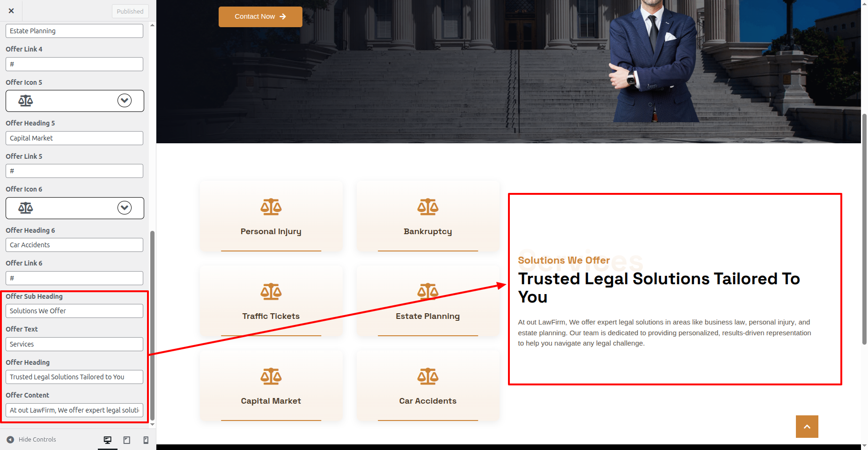Screen dimensions: 868x450
Task: Click the Offer Link 6 field
Action: click(x=74, y=278)
